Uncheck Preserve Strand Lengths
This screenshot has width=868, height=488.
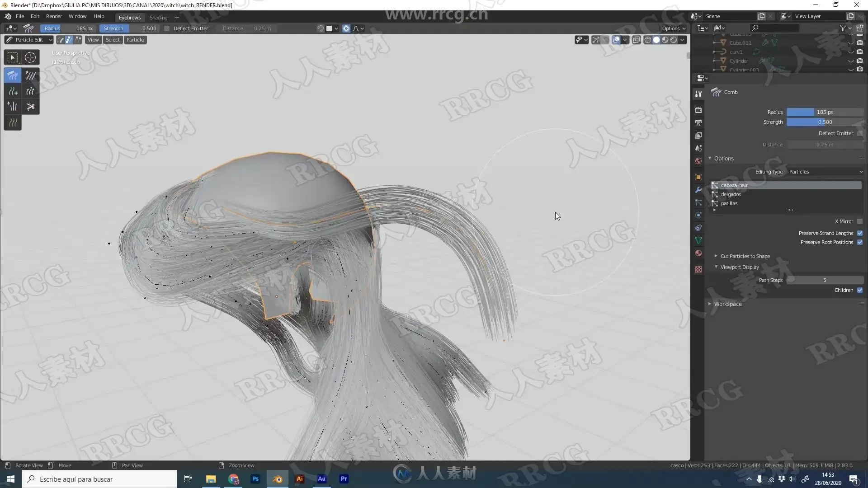pyautogui.click(x=860, y=233)
